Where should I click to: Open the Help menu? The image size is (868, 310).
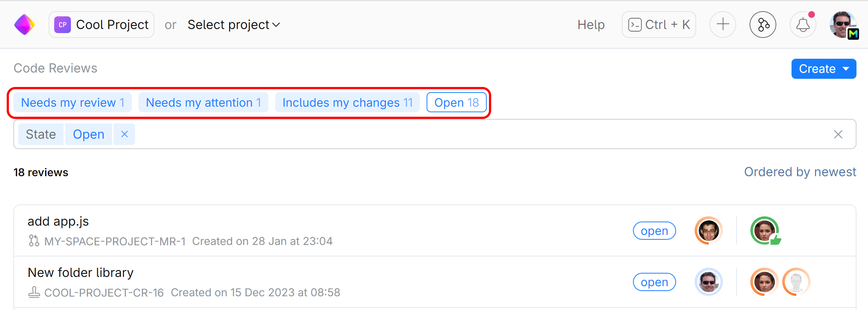591,25
